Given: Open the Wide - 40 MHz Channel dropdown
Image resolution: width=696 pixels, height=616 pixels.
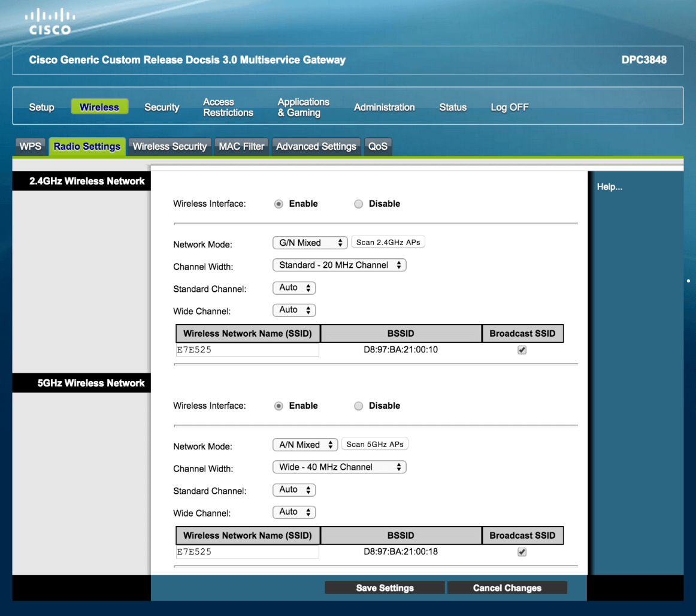Looking at the screenshot, I should (x=339, y=467).
